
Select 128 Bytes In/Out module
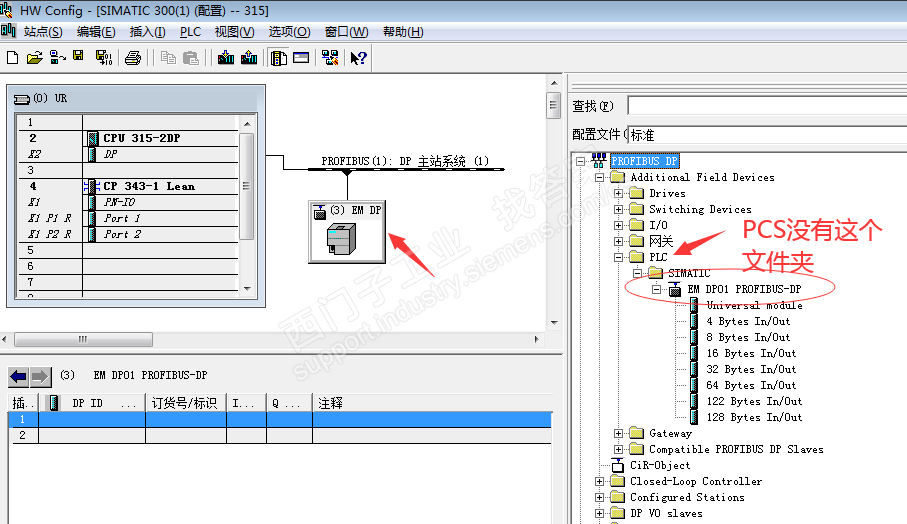(x=754, y=417)
